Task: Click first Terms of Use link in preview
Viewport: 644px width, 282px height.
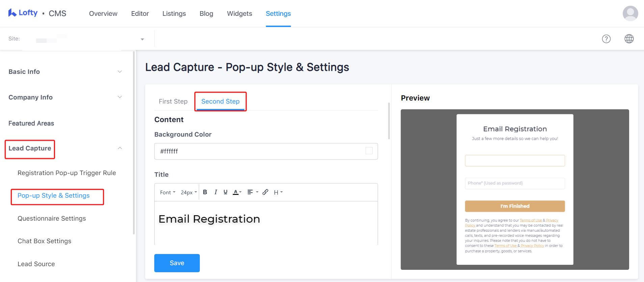Action: tap(531, 220)
